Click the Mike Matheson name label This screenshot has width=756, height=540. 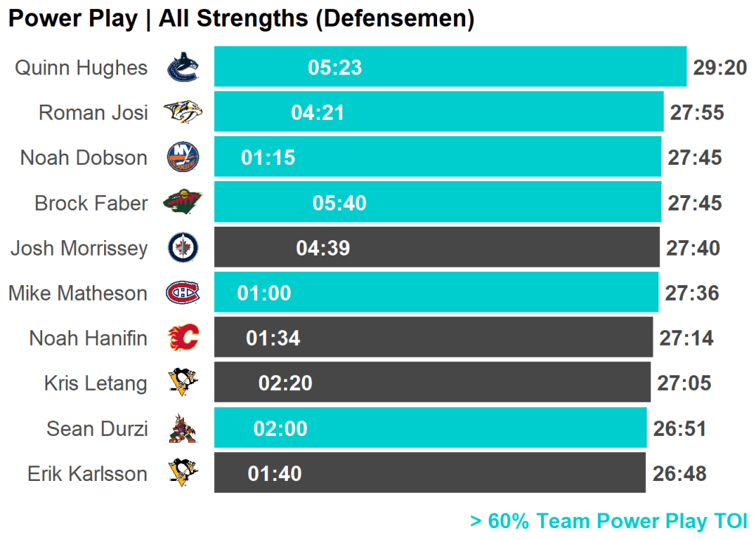pyautogui.click(x=78, y=293)
